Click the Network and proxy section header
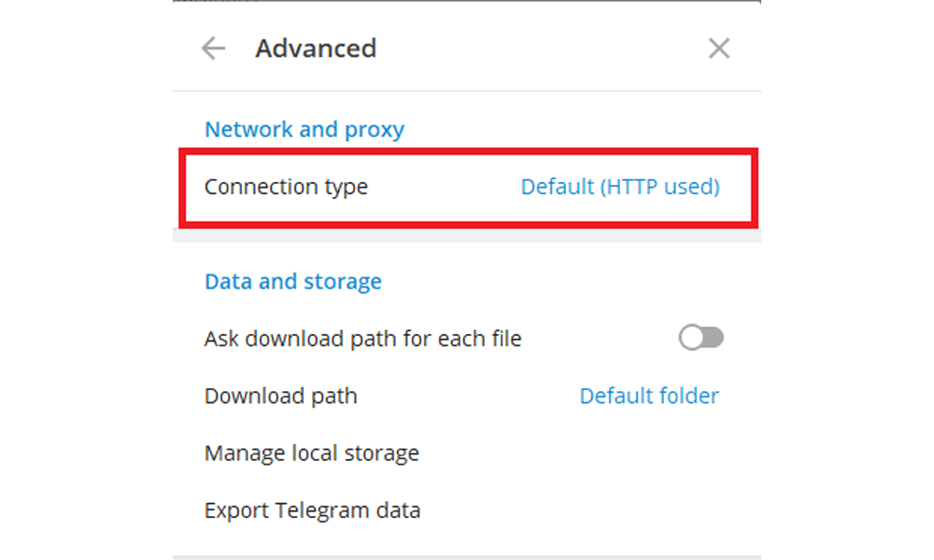This screenshot has height=560, width=934. tap(304, 129)
